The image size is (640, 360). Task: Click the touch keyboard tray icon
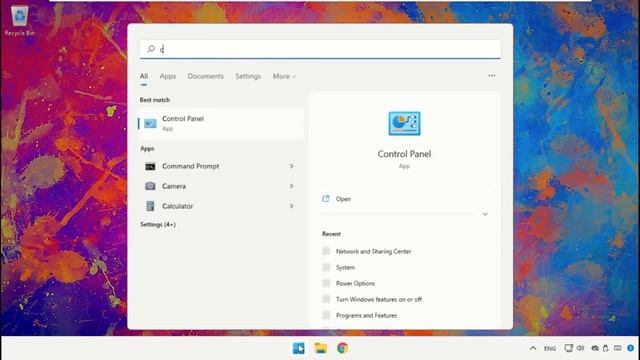[618, 348]
